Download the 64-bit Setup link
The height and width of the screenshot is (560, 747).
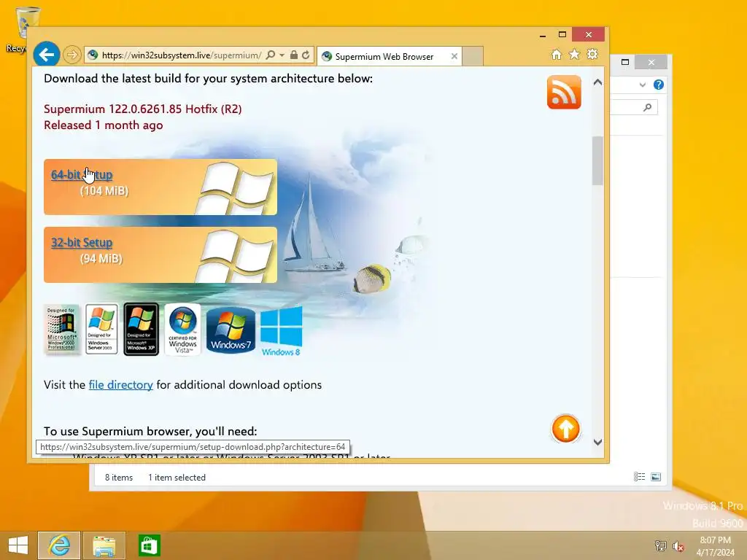coord(82,175)
